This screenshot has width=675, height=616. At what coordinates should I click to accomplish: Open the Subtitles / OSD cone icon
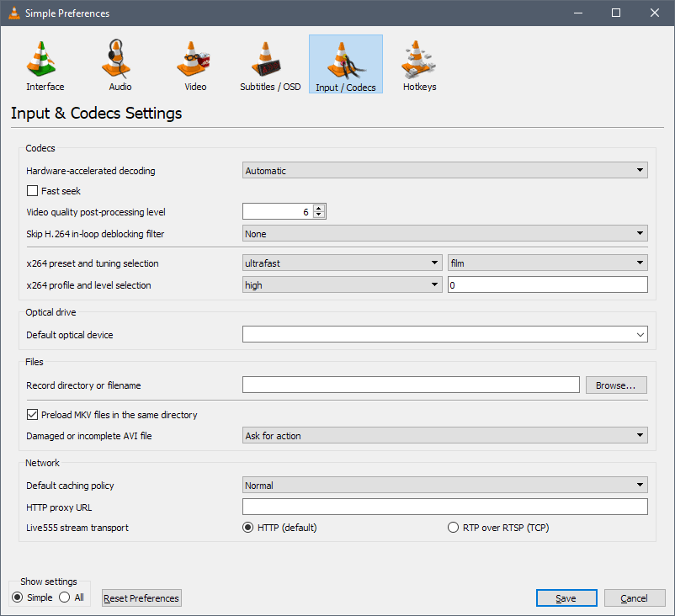pos(267,59)
